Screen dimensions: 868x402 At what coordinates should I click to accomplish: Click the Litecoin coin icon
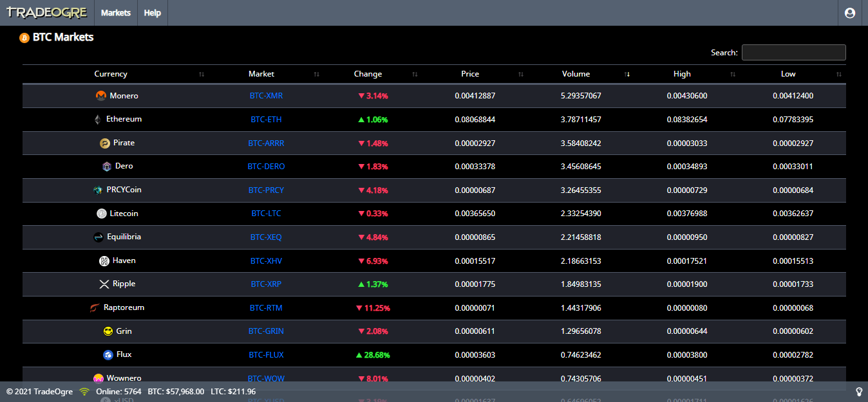pos(102,214)
